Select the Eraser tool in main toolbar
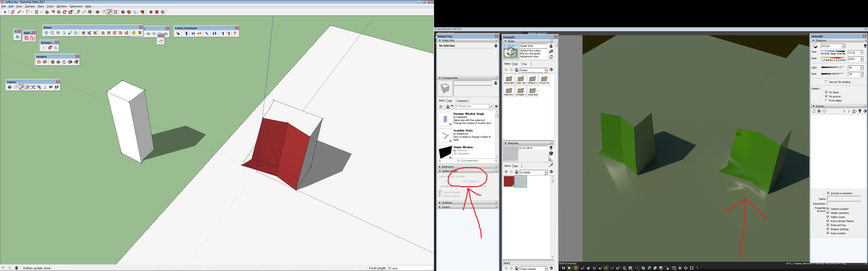 tap(13, 12)
